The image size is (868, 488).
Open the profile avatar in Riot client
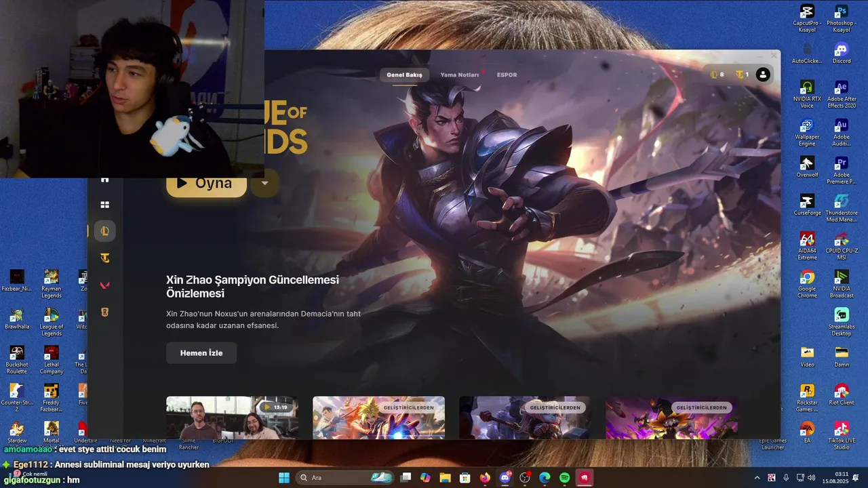pos(763,75)
